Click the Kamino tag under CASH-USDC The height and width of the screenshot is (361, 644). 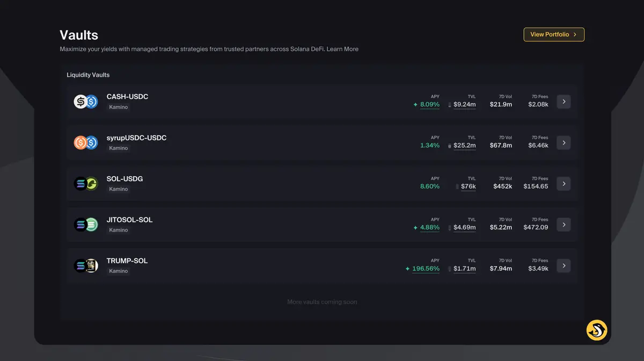point(119,107)
